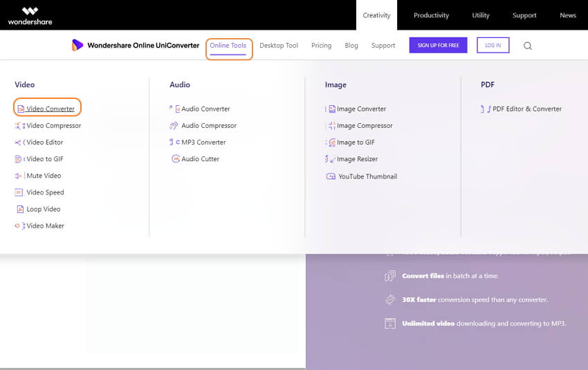588x370 pixels.
Task: Click the YouTube Thumbnail icon
Action: pyautogui.click(x=331, y=176)
